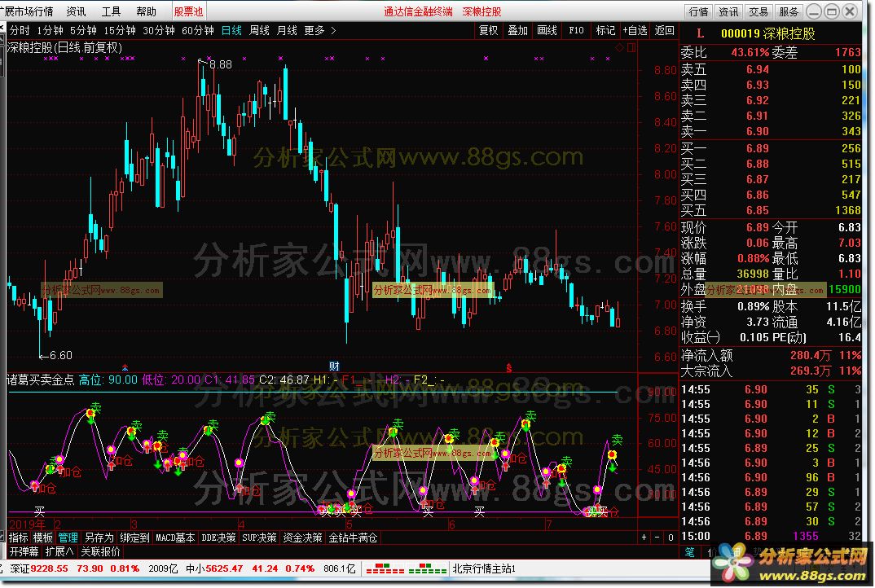
Task: Open the 画线 drawing tools
Action: point(547,31)
